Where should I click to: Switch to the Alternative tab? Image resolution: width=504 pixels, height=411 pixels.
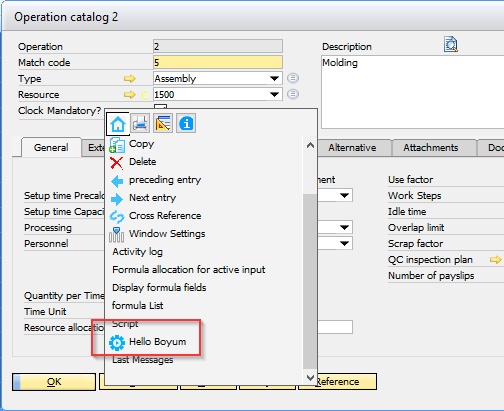pyautogui.click(x=352, y=148)
